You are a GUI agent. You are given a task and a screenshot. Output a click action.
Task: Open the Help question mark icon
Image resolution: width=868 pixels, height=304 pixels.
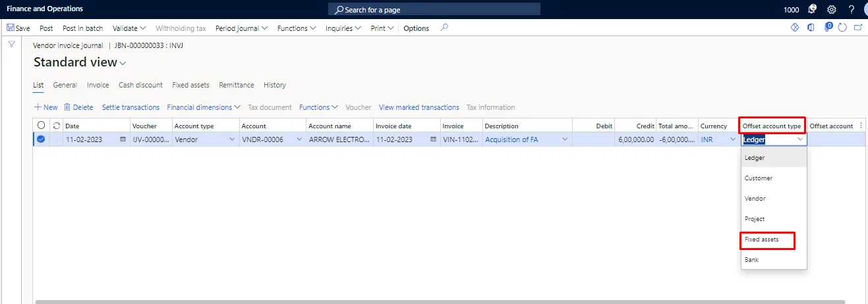tap(851, 9)
